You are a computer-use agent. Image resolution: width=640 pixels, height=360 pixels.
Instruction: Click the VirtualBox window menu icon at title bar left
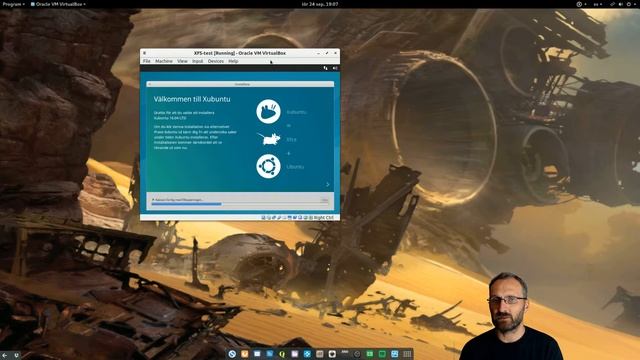pyautogui.click(x=144, y=53)
